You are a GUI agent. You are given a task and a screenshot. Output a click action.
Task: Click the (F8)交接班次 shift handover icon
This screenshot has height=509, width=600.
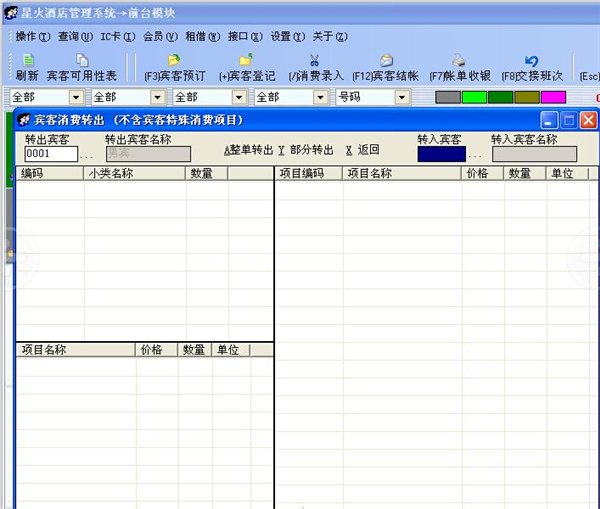(532, 61)
